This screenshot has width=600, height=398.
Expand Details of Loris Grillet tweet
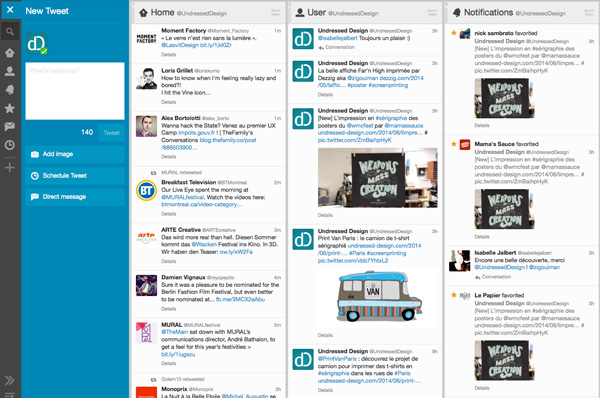coord(169,102)
